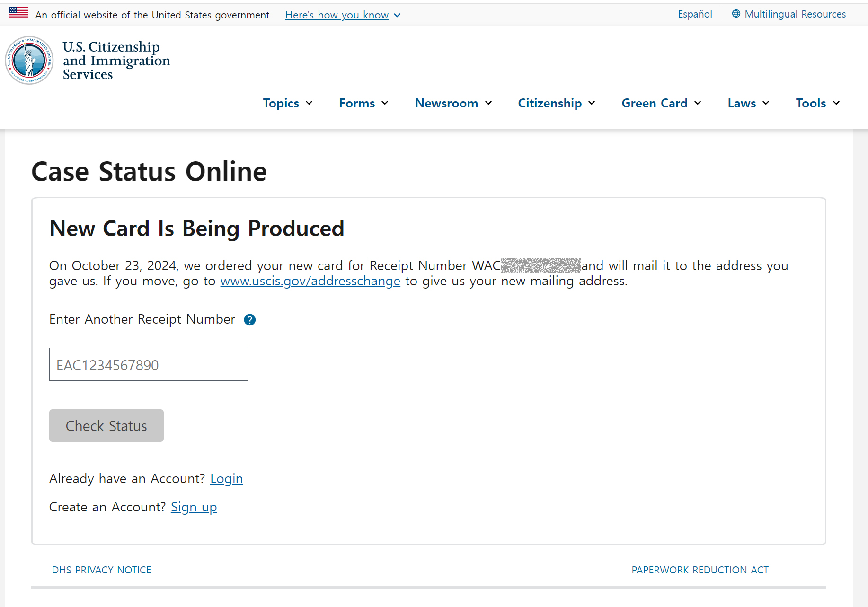Click the Sign up link
This screenshot has width=868, height=607.
194,507
